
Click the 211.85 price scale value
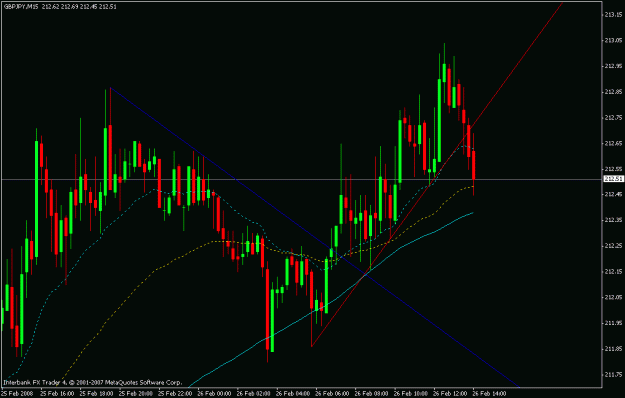click(614, 349)
